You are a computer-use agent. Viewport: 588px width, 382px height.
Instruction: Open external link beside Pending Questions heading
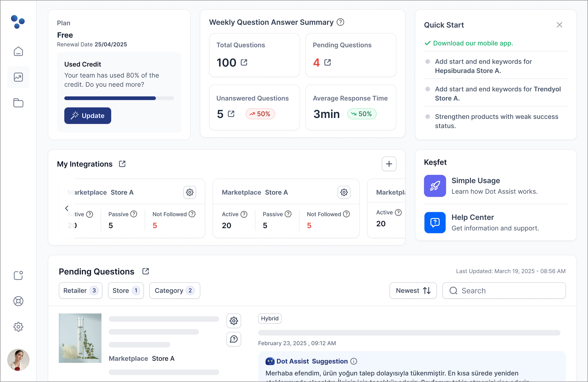(146, 271)
